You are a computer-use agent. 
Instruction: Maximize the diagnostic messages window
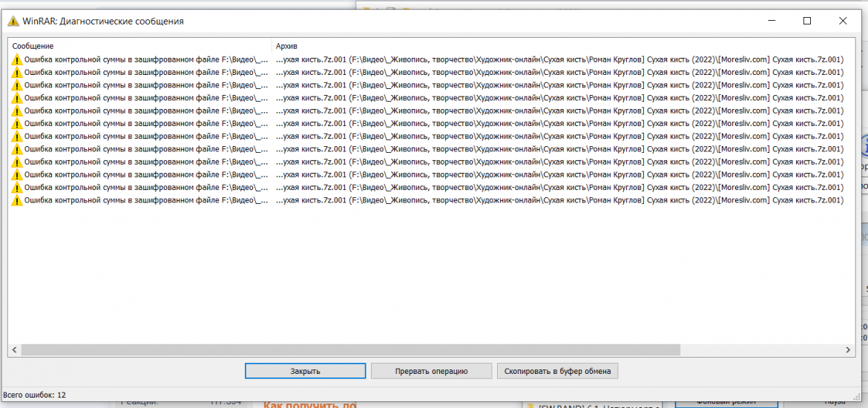807,21
